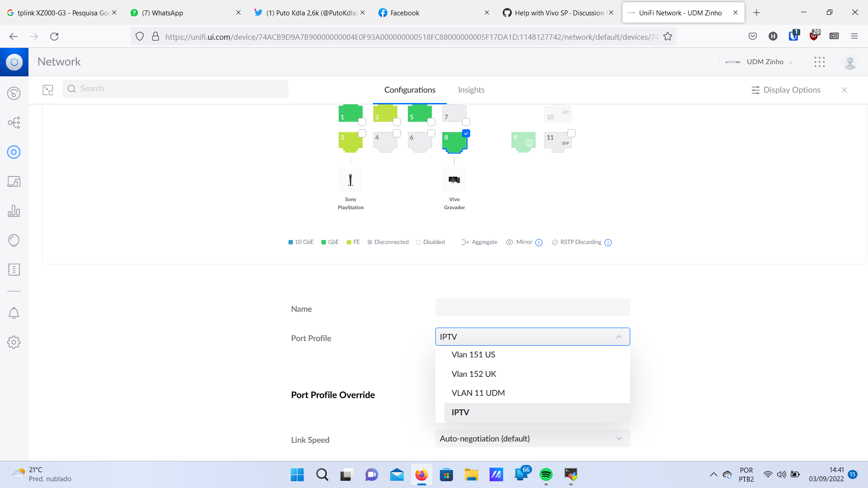Click the Mirror info icon
Image resolution: width=868 pixels, height=488 pixels.
point(539,243)
